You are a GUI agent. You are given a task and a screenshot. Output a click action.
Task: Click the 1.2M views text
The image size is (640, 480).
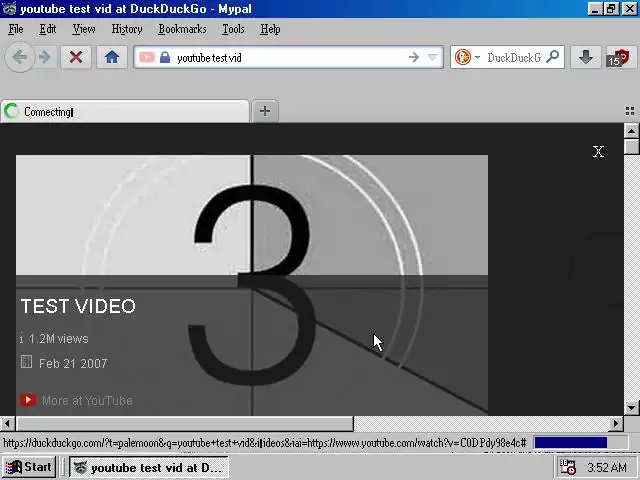click(58, 339)
